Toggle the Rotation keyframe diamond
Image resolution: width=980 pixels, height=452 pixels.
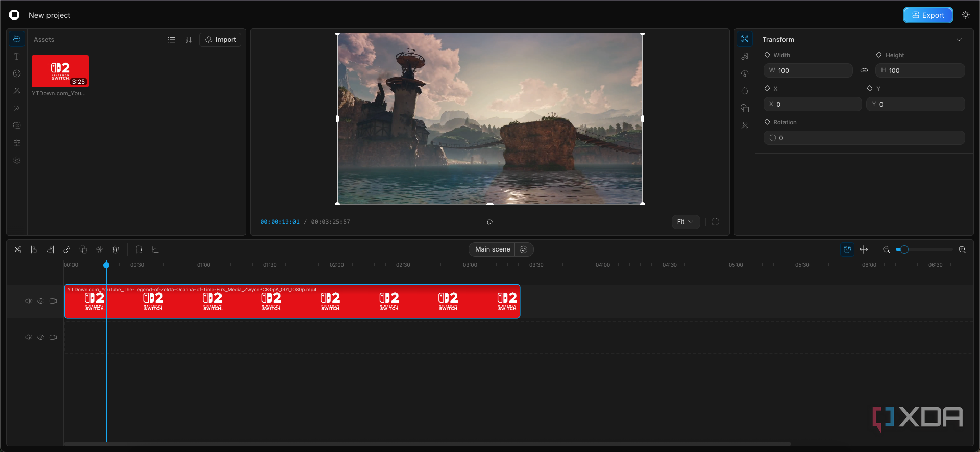pos(767,122)
